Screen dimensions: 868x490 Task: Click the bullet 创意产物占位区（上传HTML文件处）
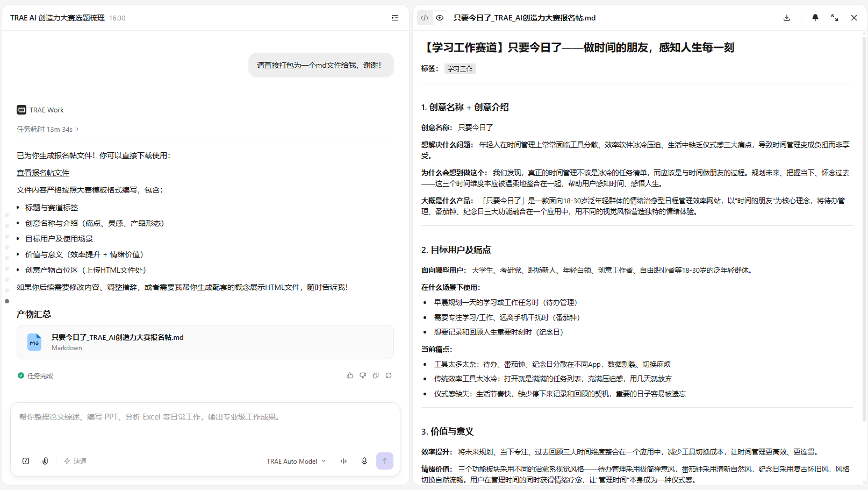[x=85, y=270]
